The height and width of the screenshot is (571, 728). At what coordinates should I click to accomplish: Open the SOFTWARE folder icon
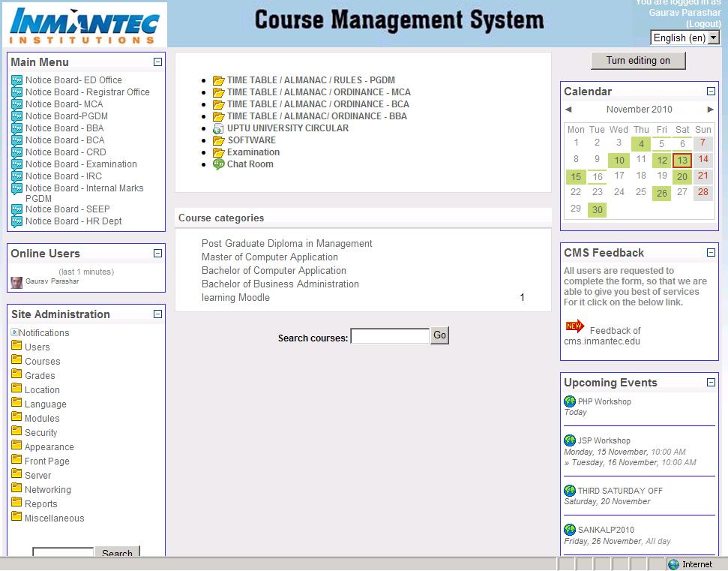coord(218,140)
